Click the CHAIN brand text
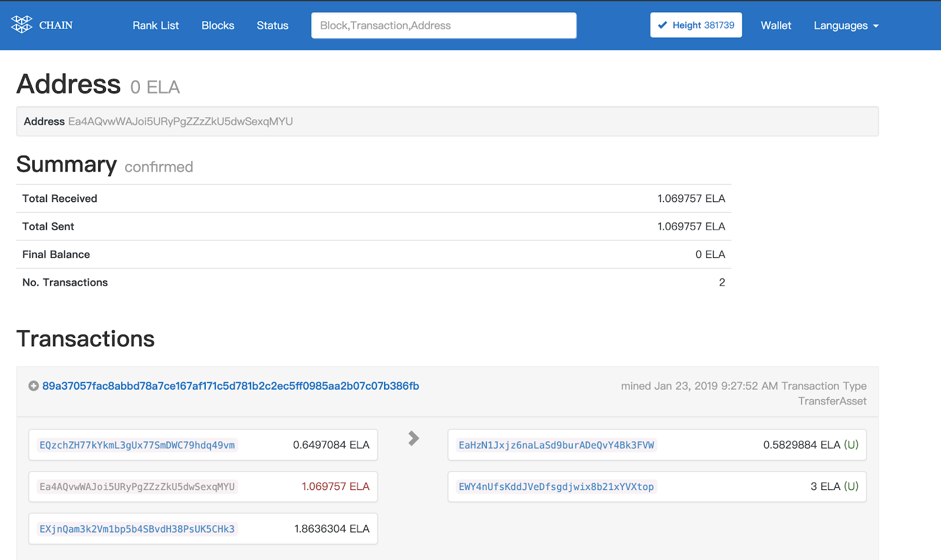 (x=56, y=25)
